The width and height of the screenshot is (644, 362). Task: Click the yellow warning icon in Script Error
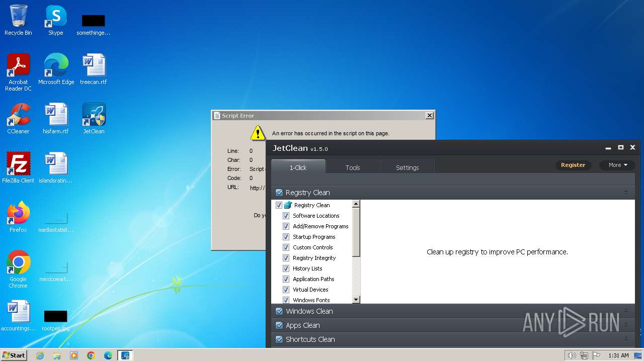pos(258,133)
